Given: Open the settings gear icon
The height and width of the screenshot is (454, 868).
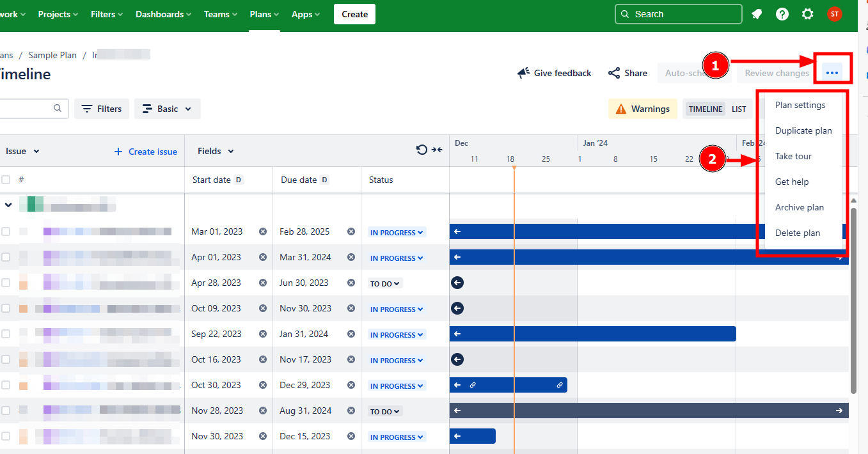Looking at the screenshot, I should pos(808,14).
